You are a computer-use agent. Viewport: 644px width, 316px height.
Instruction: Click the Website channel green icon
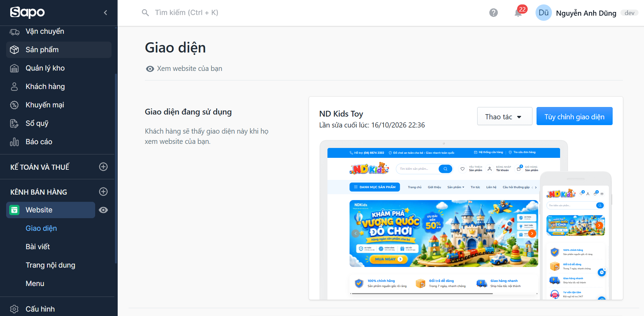(14, 210)
